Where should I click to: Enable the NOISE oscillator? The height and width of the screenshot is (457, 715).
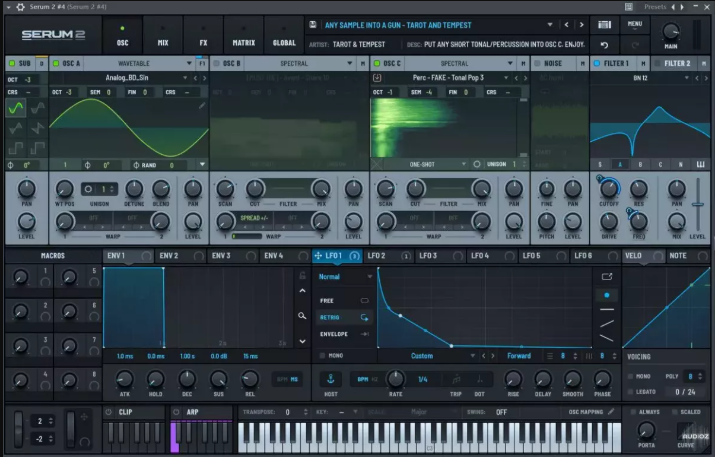[x=537, y=63]
